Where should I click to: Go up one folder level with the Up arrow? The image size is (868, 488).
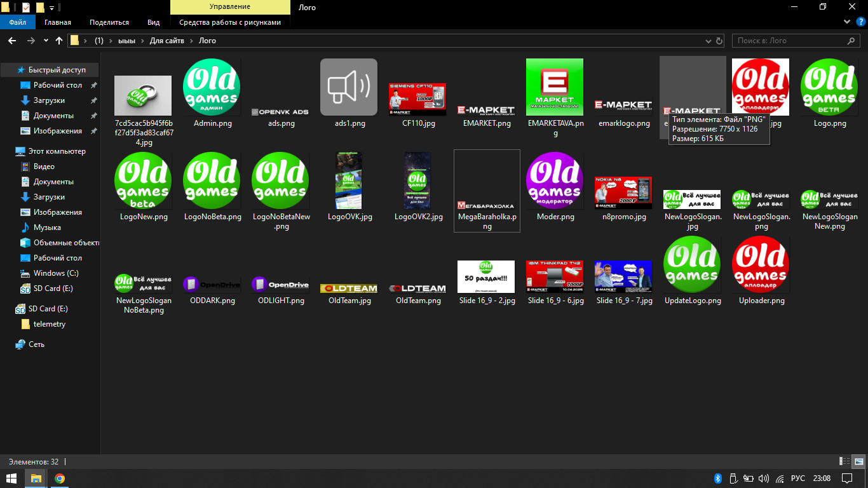pos(59,41)
